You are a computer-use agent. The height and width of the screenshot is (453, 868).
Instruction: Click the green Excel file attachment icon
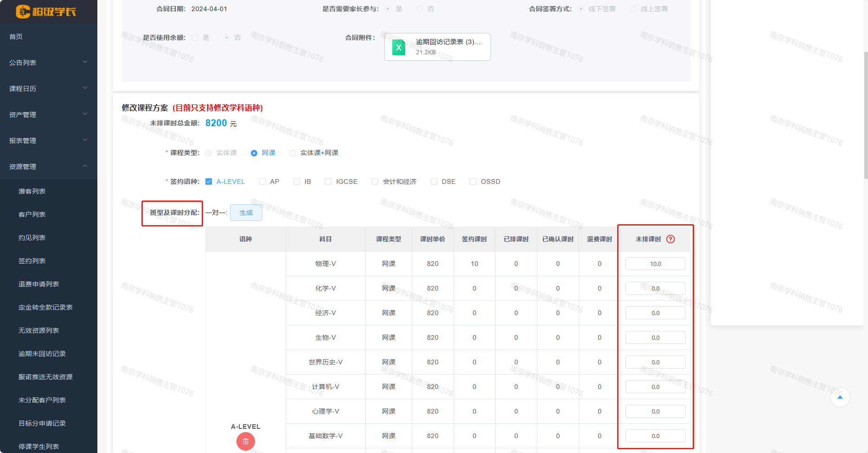click(398, 47)
